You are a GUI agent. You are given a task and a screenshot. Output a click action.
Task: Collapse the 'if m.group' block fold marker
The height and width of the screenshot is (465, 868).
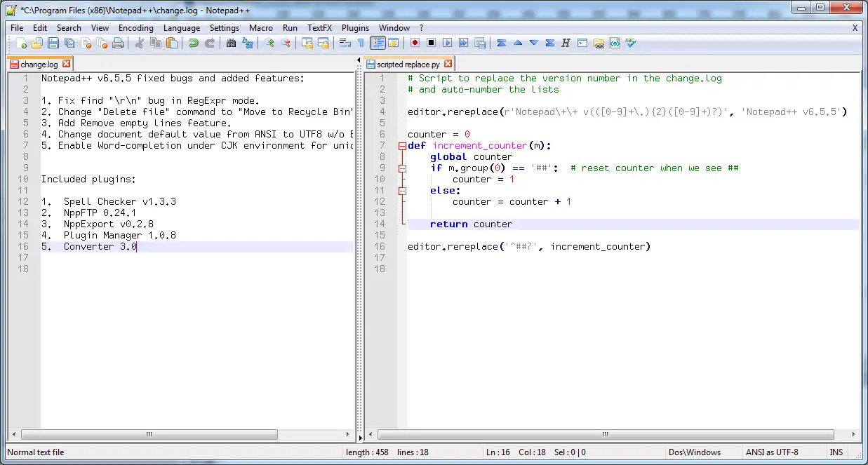click(402, 168)
